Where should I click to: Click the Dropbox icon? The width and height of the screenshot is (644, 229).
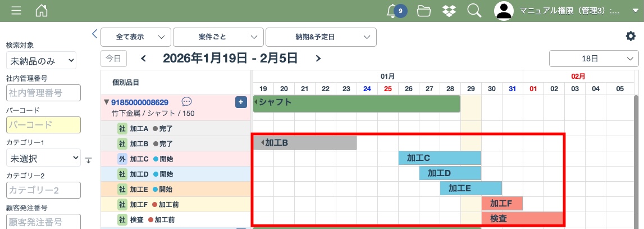click(x=449, y=11)
